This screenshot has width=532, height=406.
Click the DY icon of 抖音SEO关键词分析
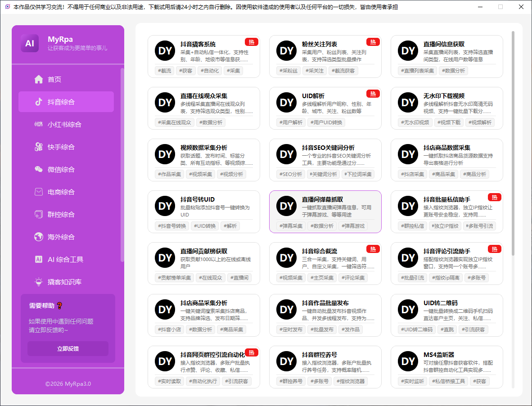(286, 154)
